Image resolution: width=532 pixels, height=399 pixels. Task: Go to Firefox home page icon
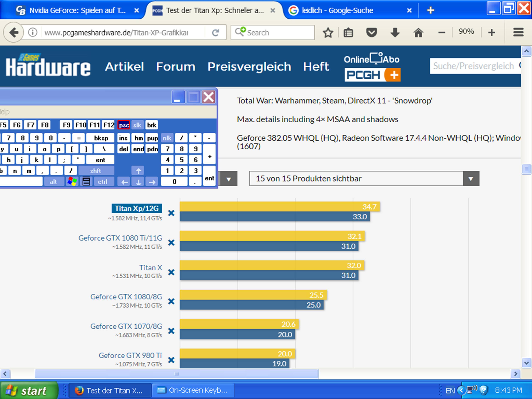(418, 32)
